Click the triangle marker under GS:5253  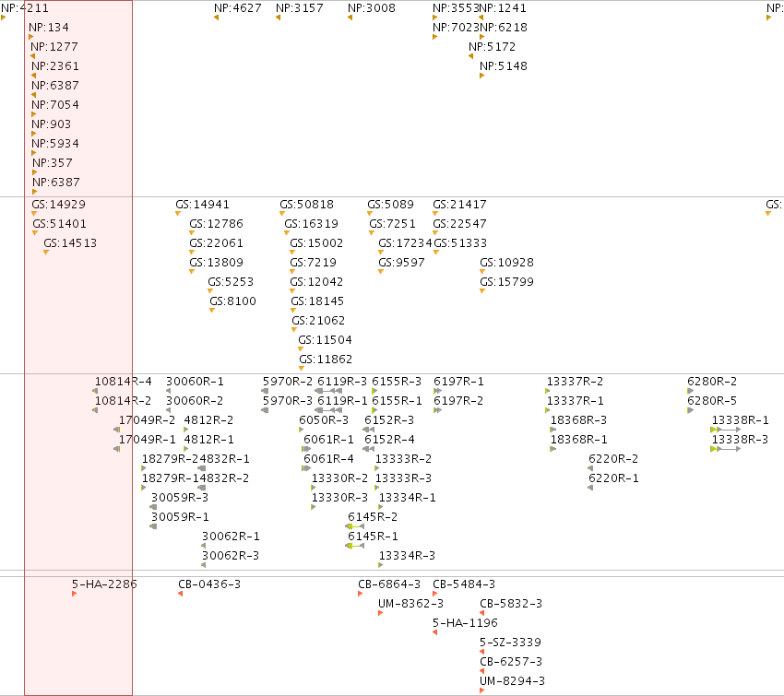(210, 290)
